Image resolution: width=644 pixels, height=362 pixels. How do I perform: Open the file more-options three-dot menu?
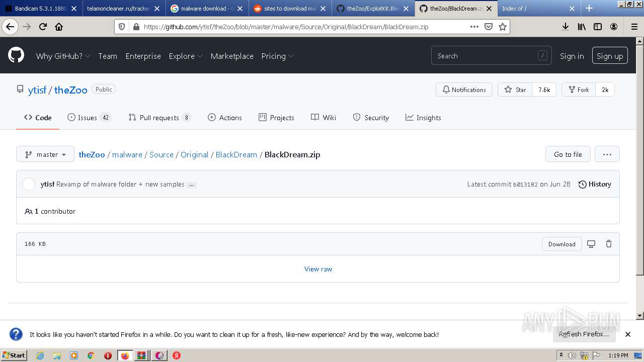coord(607,154)
